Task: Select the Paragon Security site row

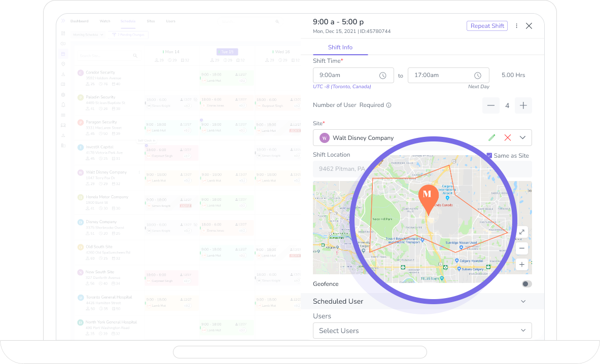Action: (x=110, y=128)
